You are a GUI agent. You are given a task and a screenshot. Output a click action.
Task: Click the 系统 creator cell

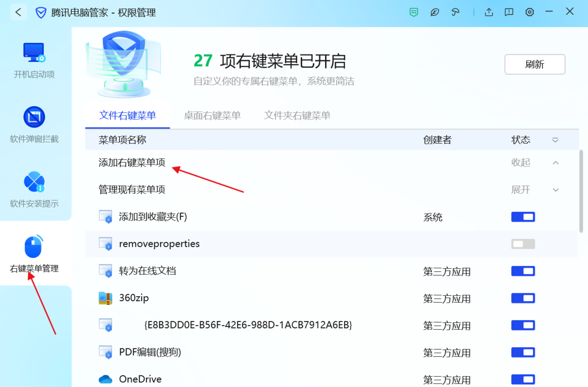433,217
